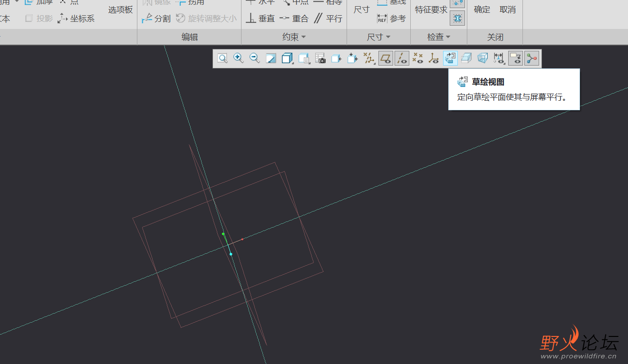Image resolution: width=628 pixels, height=364 pixels.
Task: Click the solid box icon in graphics toolbar
Action: pyautogui.click(x=466, y=58)
